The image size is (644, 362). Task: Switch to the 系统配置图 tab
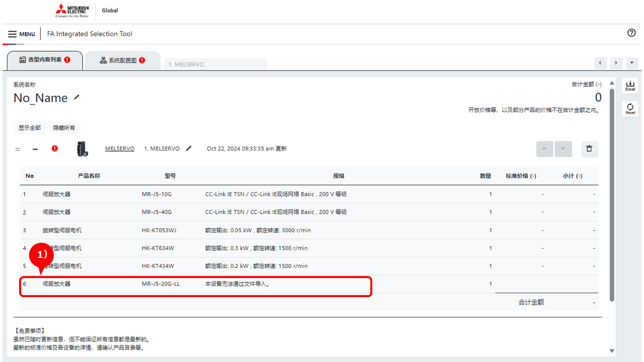pos(122,60)
